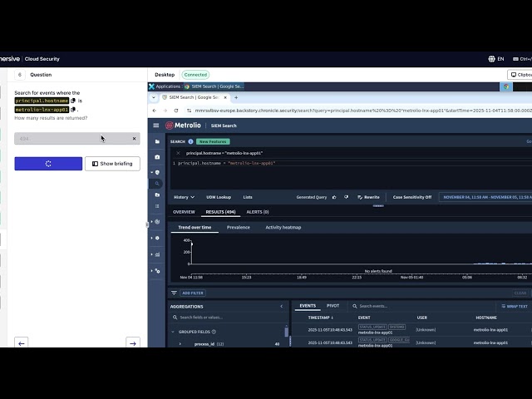Toggle WRAP TEXT in events table

coord(515,306)
